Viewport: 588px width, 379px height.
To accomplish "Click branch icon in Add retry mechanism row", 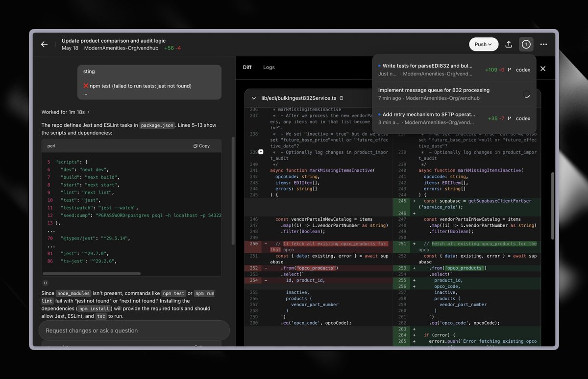I will point(509,118).
